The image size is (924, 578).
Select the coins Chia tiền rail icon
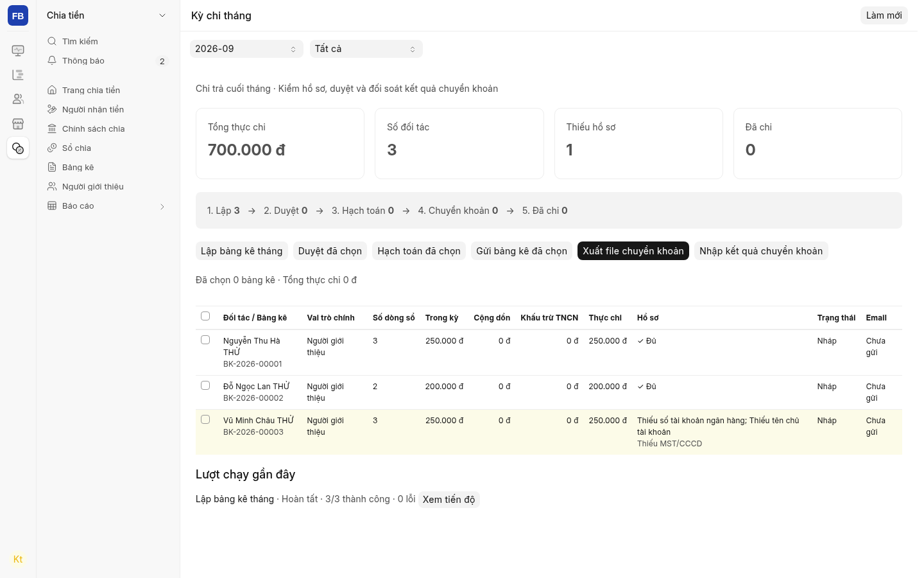click(18, 148)
